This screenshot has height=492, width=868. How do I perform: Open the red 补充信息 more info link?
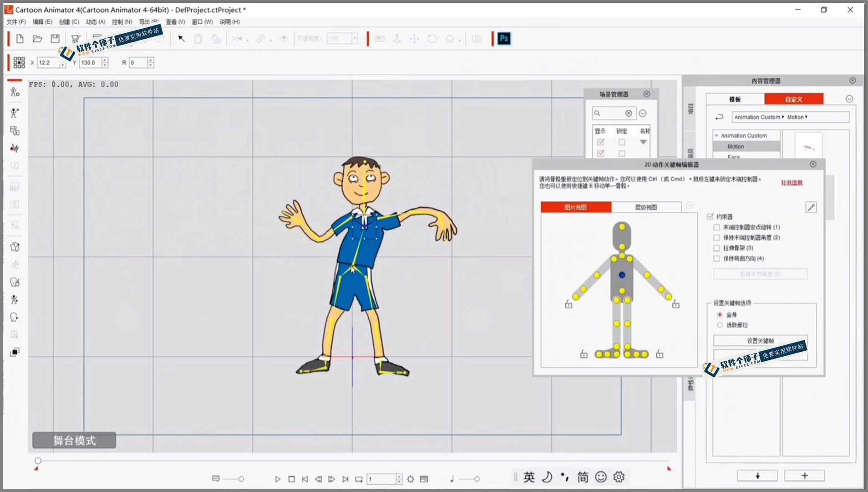(x=792, y=183)
